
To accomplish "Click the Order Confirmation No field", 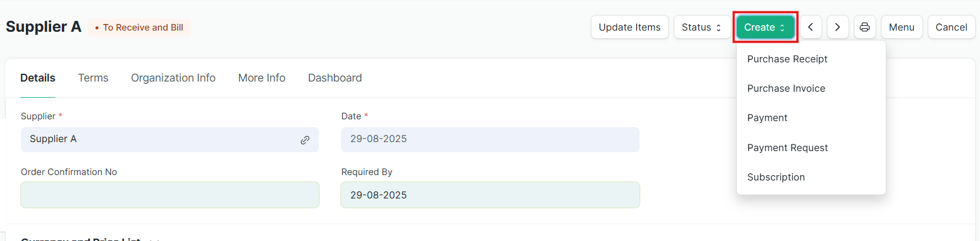I will pyautogui.click(x=170, y=195).
